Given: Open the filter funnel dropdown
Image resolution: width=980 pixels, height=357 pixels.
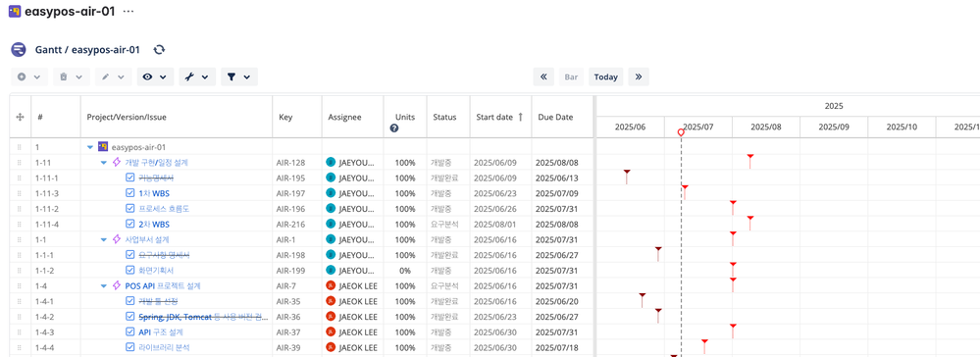Looking at the screenshot, I should point(239,76).
